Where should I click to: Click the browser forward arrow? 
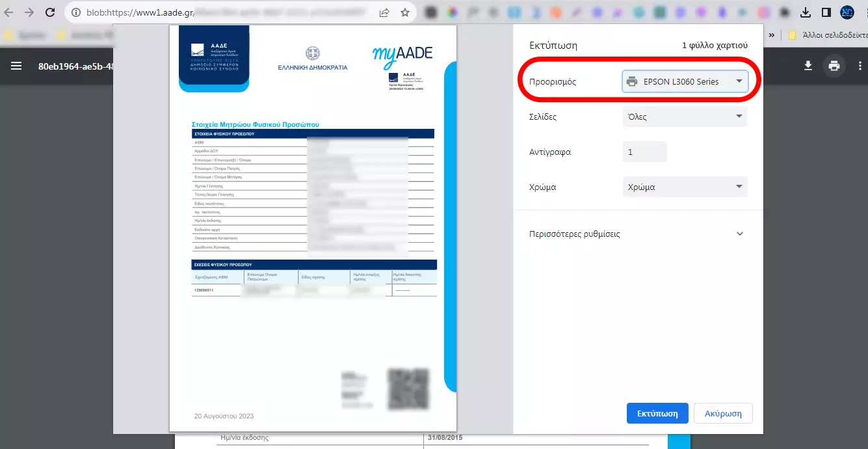pyautogui.click(x=29, y=12)
